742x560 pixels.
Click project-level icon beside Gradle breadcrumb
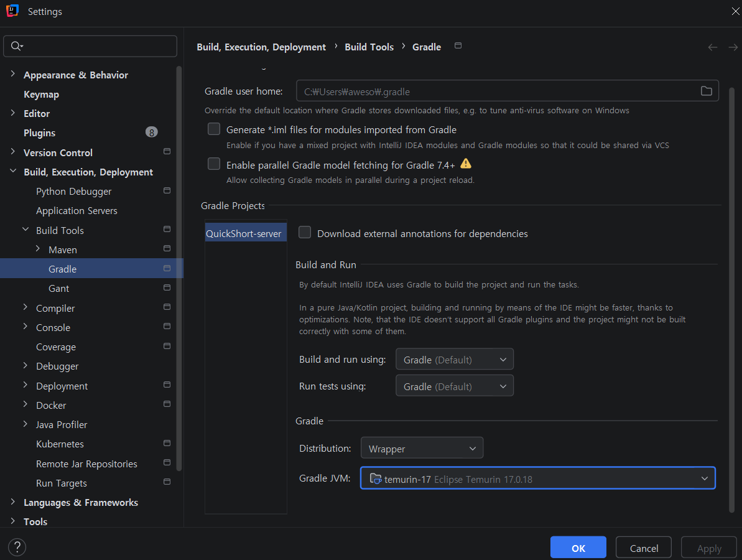[x=458, y=45]
